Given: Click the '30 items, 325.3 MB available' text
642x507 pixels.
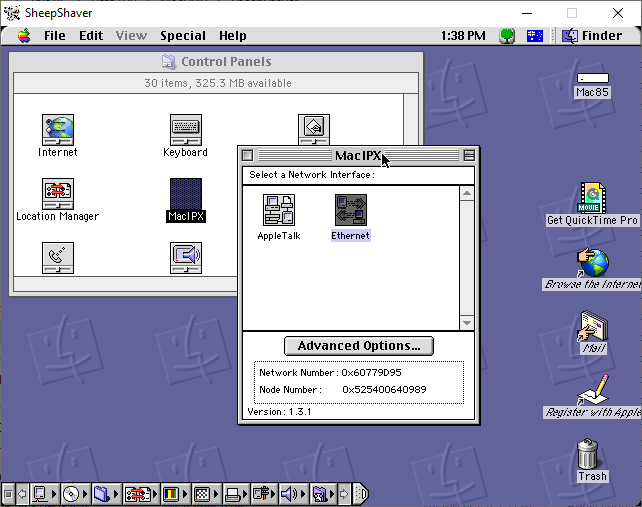Looking at the screenshot, I should pyautogui.click(x=218, y=83).
